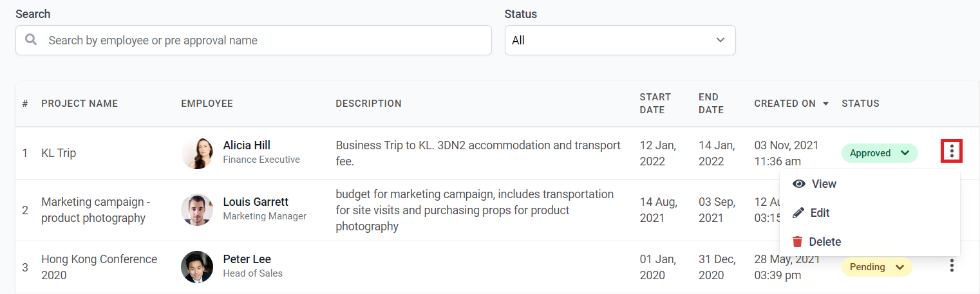
Task: Open the three-dot menu for KL Trip
Action: point(951,152)
